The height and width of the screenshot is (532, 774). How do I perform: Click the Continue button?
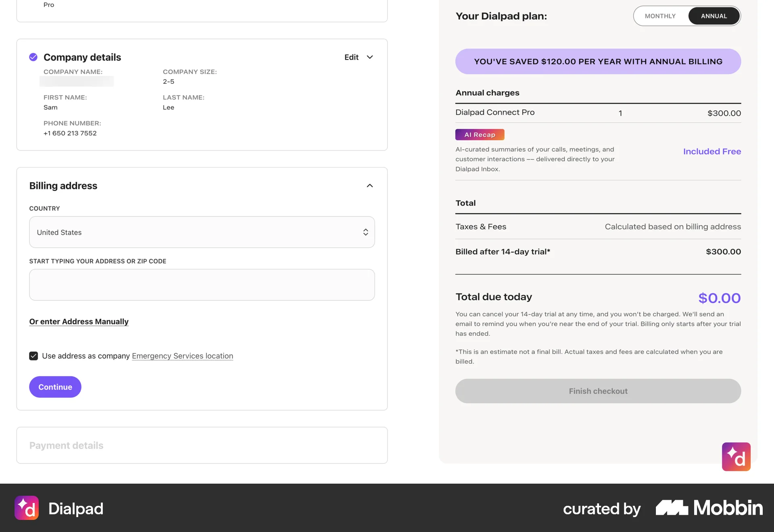coord(55,387)
